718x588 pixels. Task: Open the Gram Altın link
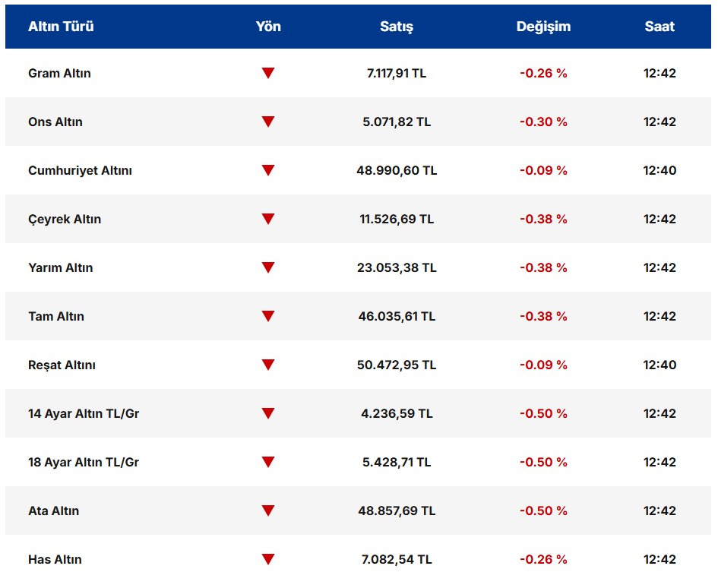coord(59,74)
